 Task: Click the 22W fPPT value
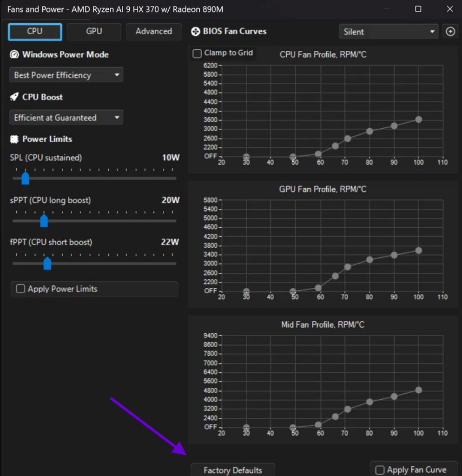(x=170, y=242)
